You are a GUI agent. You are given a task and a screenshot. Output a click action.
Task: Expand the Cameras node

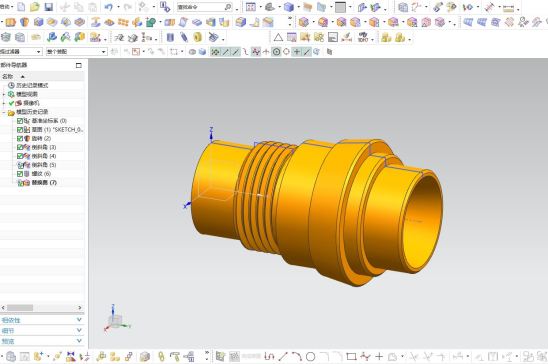point(4,103)
